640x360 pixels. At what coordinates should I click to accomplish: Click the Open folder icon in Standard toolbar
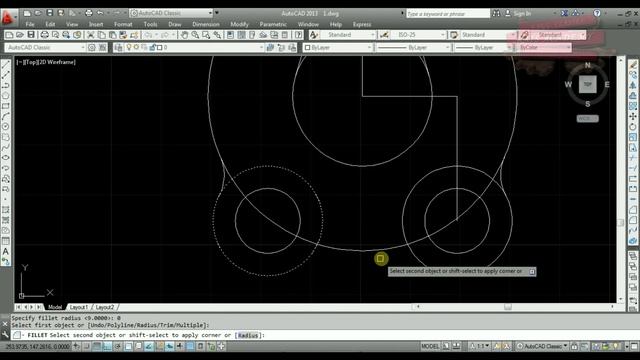[20, 35]
